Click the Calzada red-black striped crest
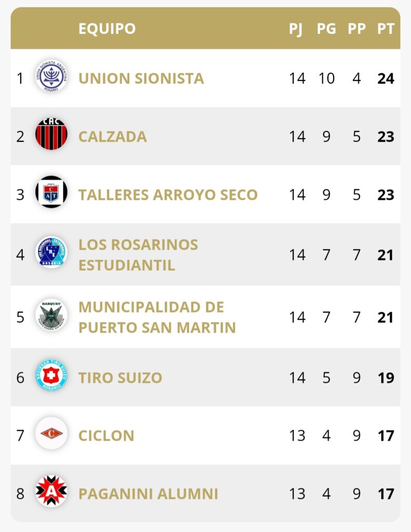This screenshot has height=532, width=411. click(51, 136)
